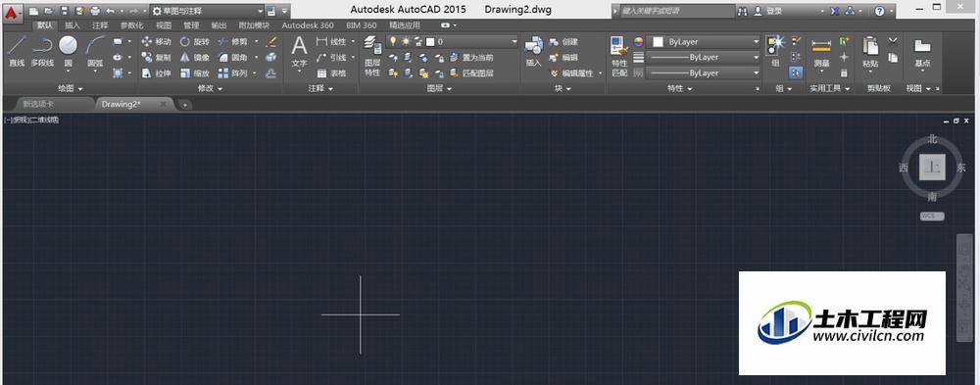
Task: Open 图层特性 (Layer Properties) manager
Action: (372, 56)
